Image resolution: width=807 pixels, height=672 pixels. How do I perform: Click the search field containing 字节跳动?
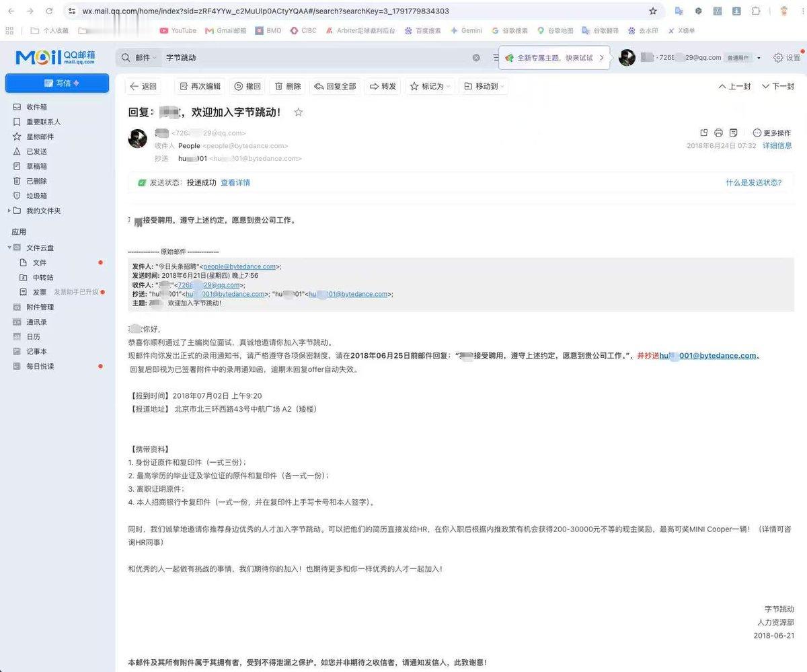[316, 58]
